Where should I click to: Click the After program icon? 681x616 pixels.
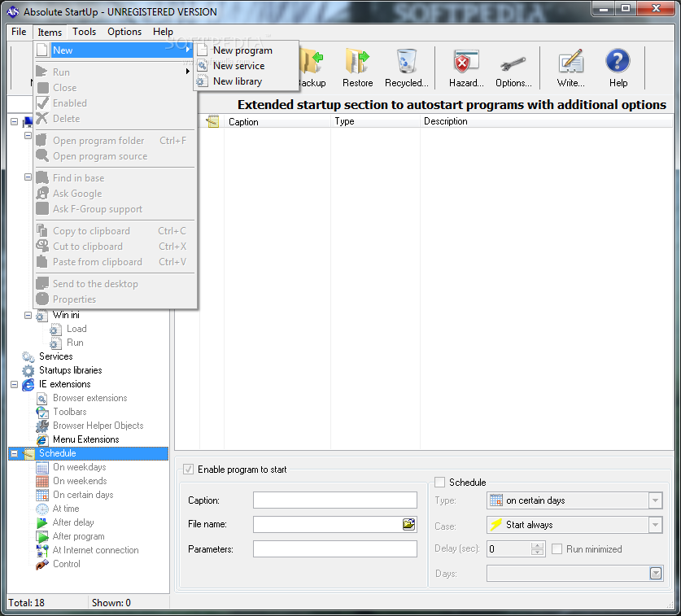tap(42, 536)
